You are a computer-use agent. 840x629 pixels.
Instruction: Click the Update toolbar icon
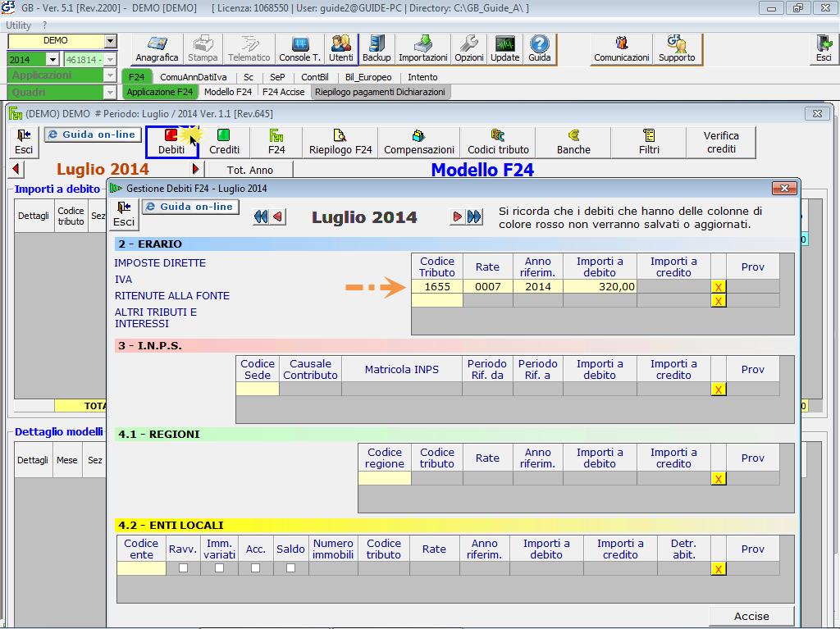point(505,49)
